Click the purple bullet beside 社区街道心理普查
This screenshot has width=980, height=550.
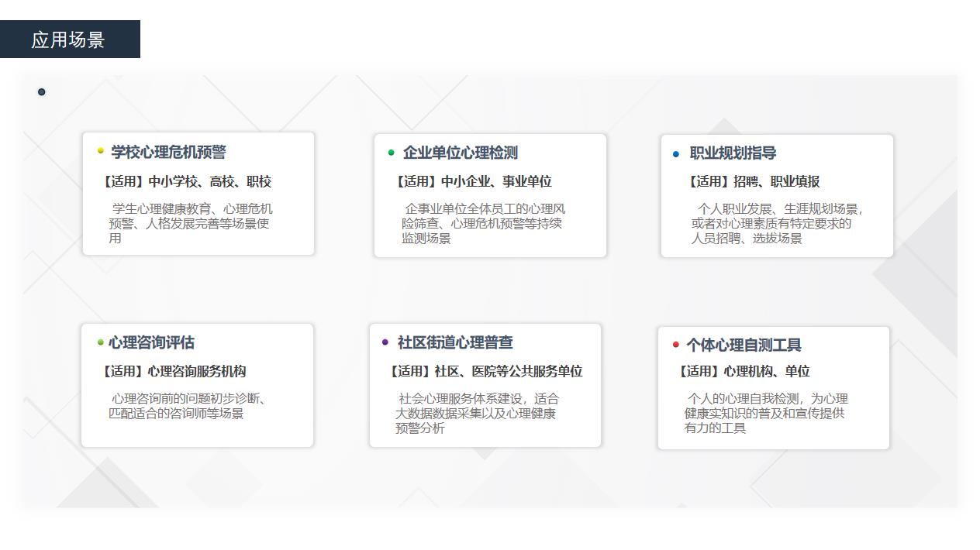385,342
